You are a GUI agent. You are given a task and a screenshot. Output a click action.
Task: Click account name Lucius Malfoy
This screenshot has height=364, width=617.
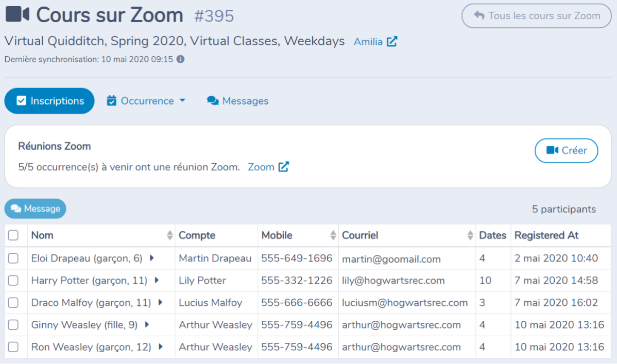pyautogui.click(x=210, y=302)
